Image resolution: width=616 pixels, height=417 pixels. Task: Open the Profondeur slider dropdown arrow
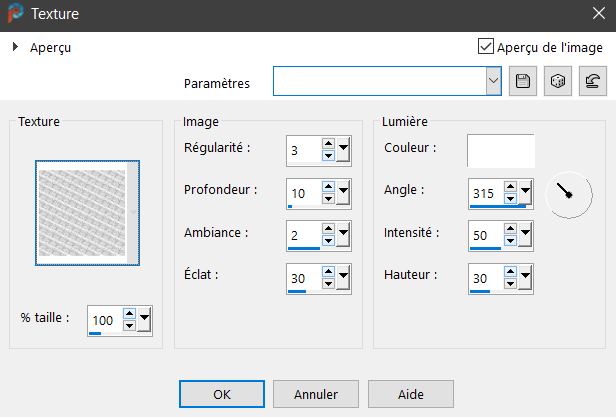coord(344,192)
